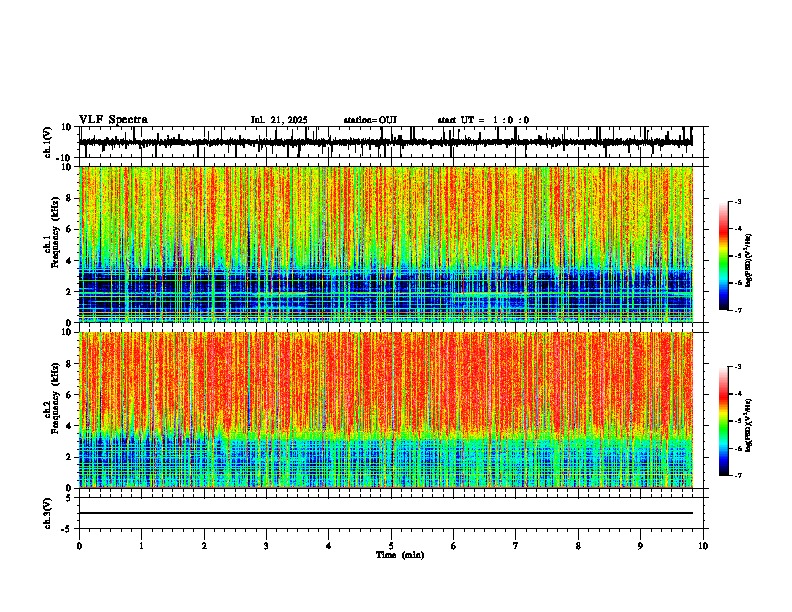Click time axis tick label "8"
Viewport: 792px width, 612px height.
(578, 546)
